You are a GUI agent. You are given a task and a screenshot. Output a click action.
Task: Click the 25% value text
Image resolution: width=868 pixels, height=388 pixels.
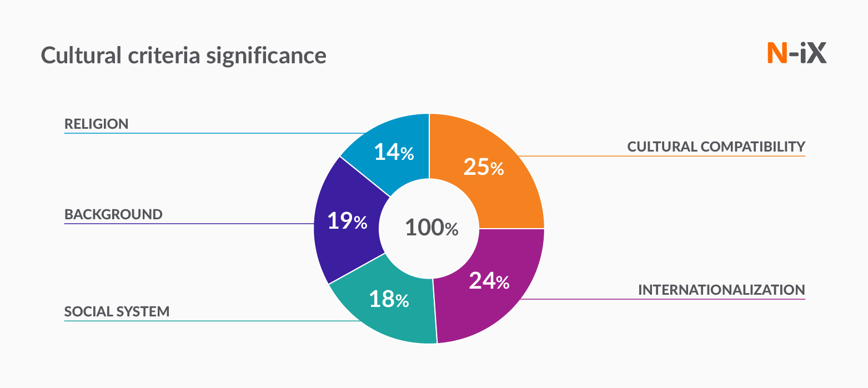483,167
